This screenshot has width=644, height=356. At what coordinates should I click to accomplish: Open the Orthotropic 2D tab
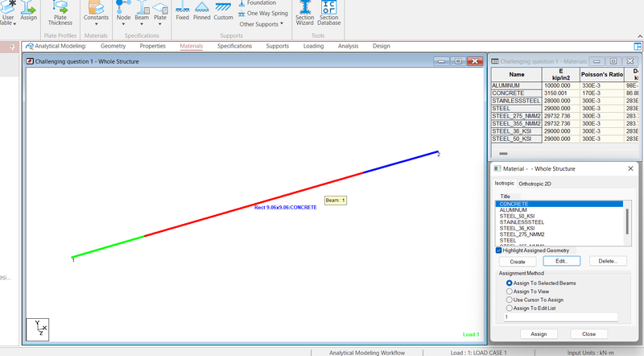click(x=535, y=184)
